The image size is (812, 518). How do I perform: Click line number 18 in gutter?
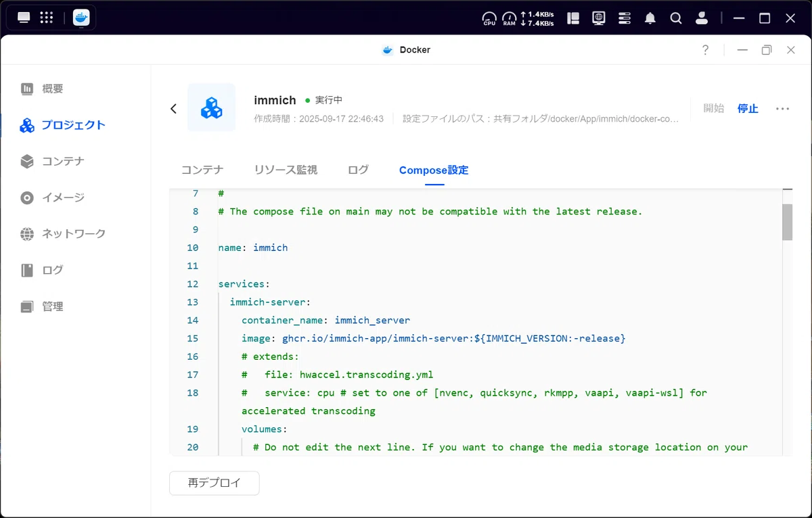(192, 393)
